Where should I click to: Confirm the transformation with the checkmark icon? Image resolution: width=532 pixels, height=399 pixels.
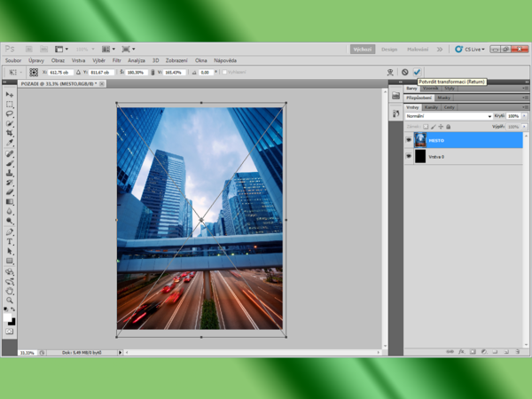(417, 72)
